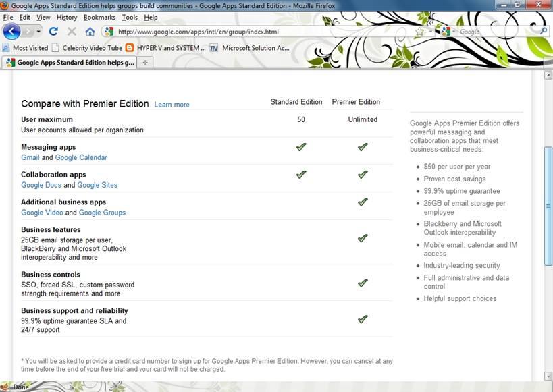The height and width of the screenshot is (392, 553).
Task: Click the page scrollbar up arrow
Action: [548, 74]
